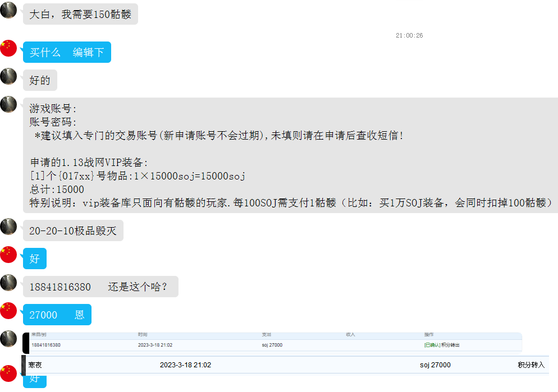
Task: Click the avatar beside the "18841816380 还是这个哈？" message
Action: pos(8,283)
